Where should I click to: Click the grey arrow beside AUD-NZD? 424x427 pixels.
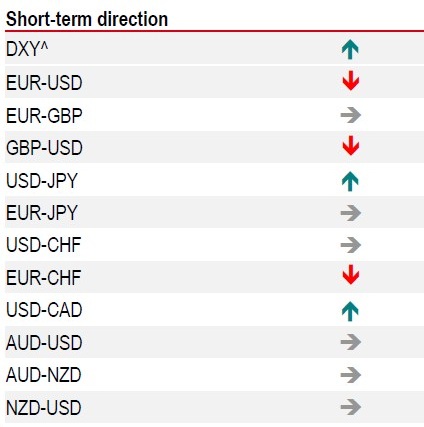click(x=351, y=375)
